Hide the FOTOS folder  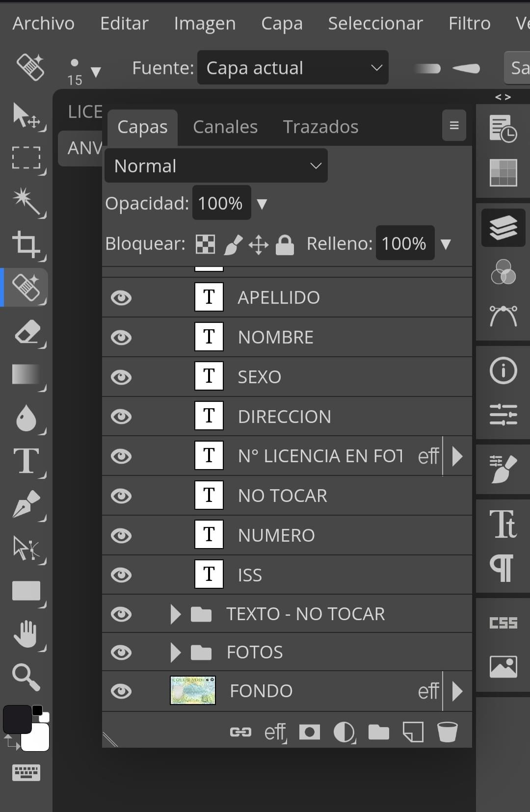tap(121, 653)
